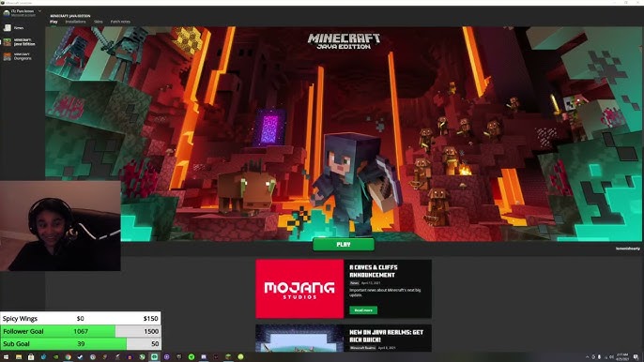Open the Java Realms news article
Viewport: 644px width, 362px height.
386,336
